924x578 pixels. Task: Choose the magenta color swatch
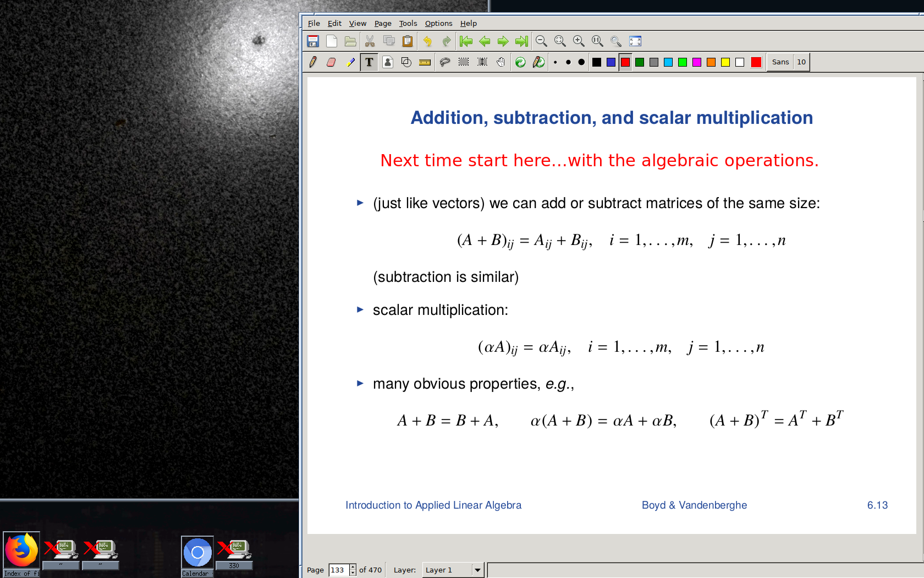click(x=697, y=62)
